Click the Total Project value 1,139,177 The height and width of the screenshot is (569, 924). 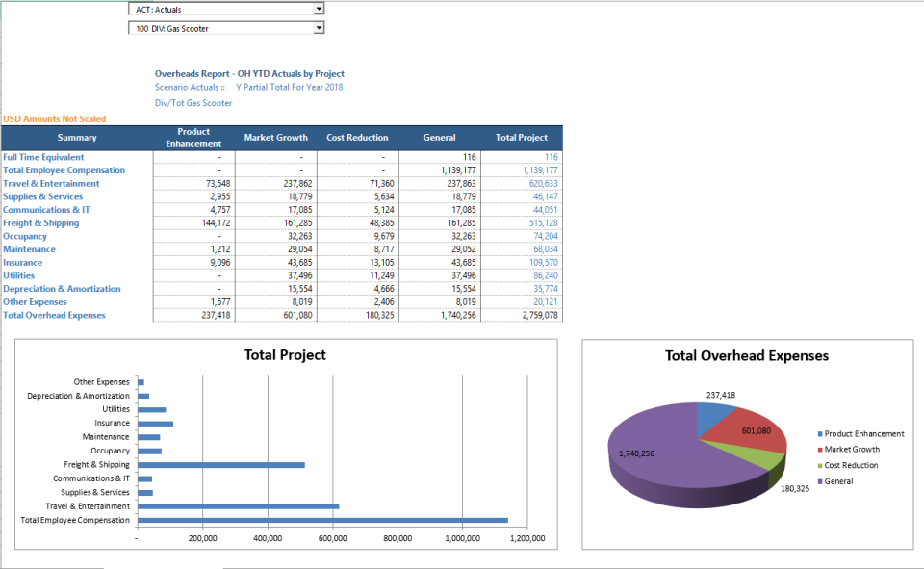click(540, 170)
